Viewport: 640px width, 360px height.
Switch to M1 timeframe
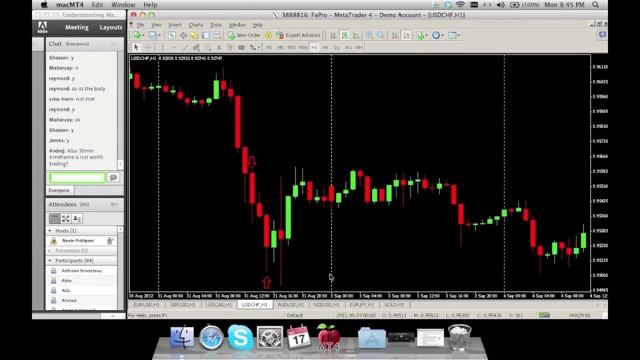point(269,47)
